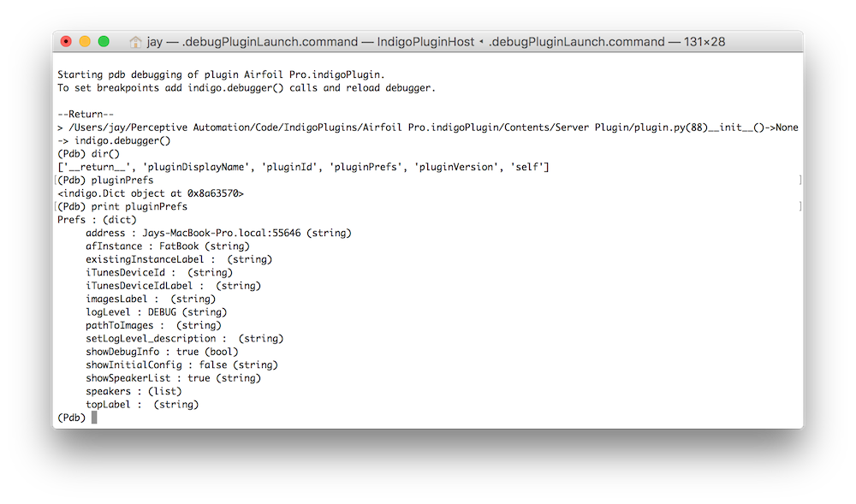
Task: Click the '(Pdb) dir()' command line
Action: click(x=88, y=154)
